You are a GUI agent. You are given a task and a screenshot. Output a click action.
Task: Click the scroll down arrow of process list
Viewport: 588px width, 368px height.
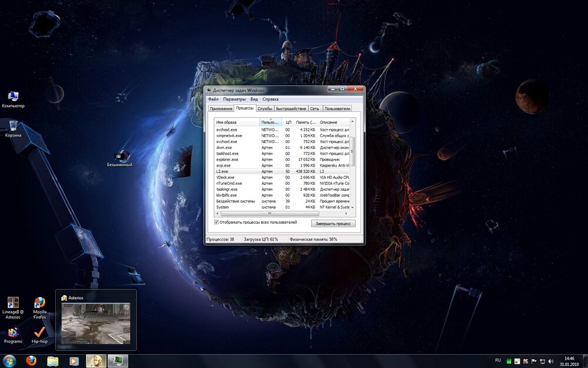(x=352, y=207)
